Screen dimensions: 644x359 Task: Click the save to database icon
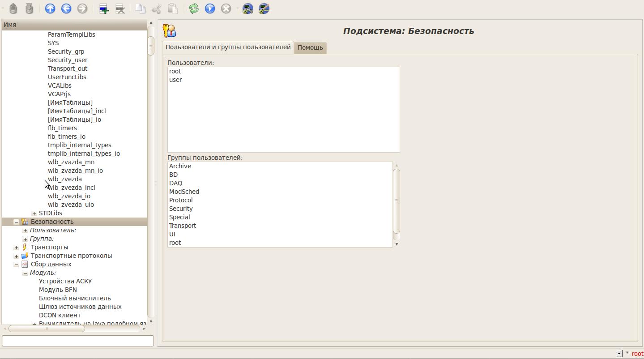[29, 9]
